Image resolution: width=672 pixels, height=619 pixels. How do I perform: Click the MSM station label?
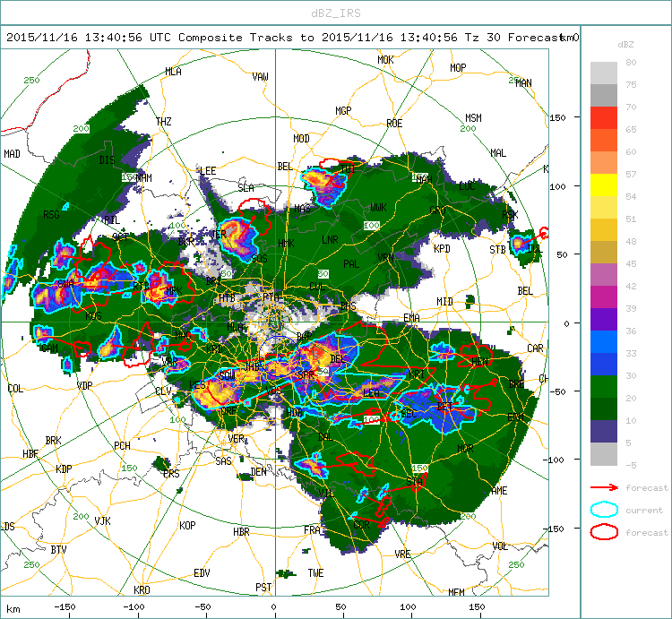pos(474,118)
